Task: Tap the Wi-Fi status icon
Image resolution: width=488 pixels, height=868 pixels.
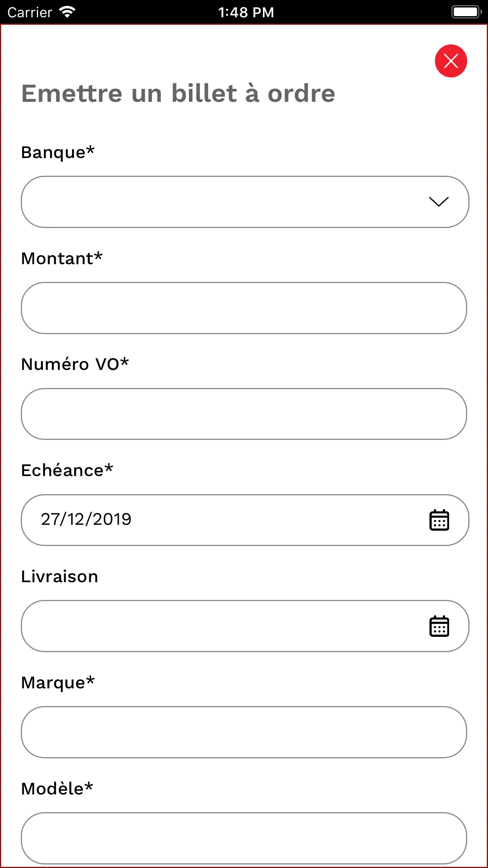Action: tap(67, 12)
